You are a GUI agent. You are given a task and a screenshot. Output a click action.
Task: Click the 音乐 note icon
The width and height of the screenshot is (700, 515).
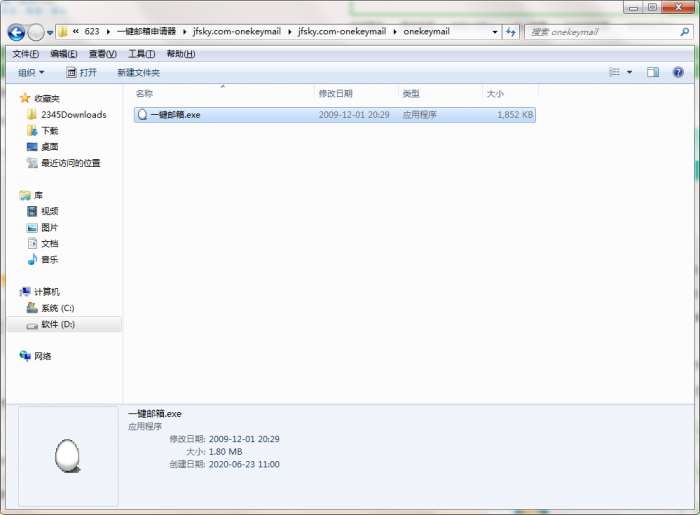point(32,259)
